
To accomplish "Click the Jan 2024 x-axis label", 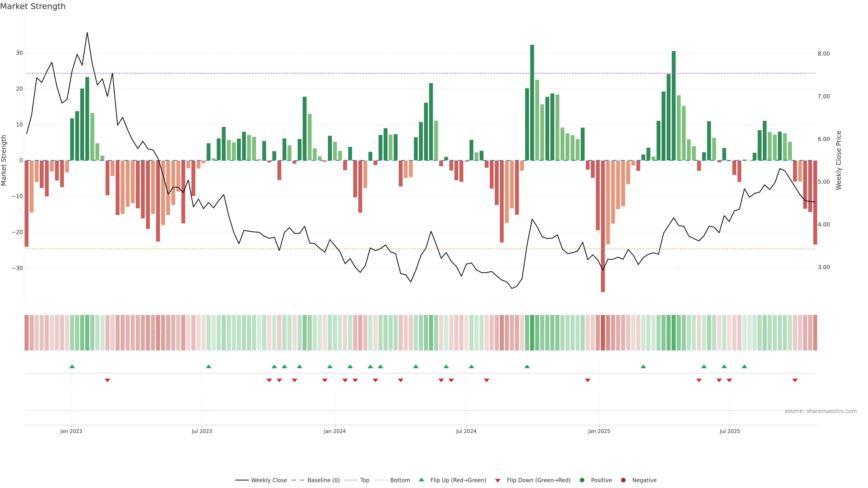I will click(x=335, y=431).
